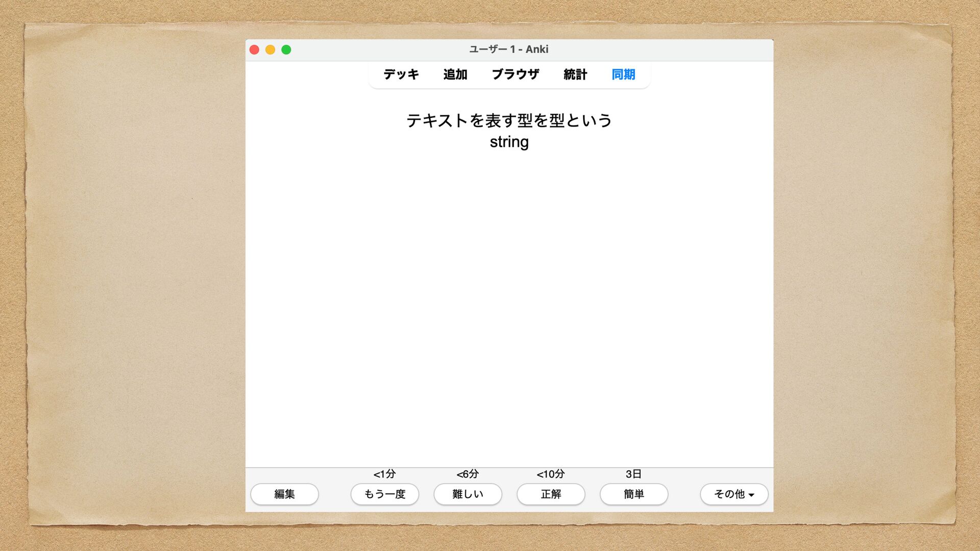This screenshot has width=980, height=551.
Task: Rate card as 正解 (Good)
Action: pos(551,494)
